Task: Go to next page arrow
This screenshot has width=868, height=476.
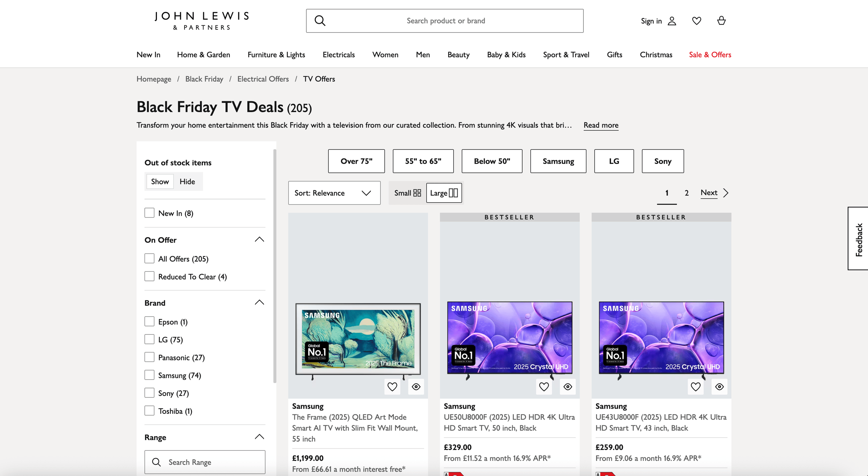Action: point(726,193)
